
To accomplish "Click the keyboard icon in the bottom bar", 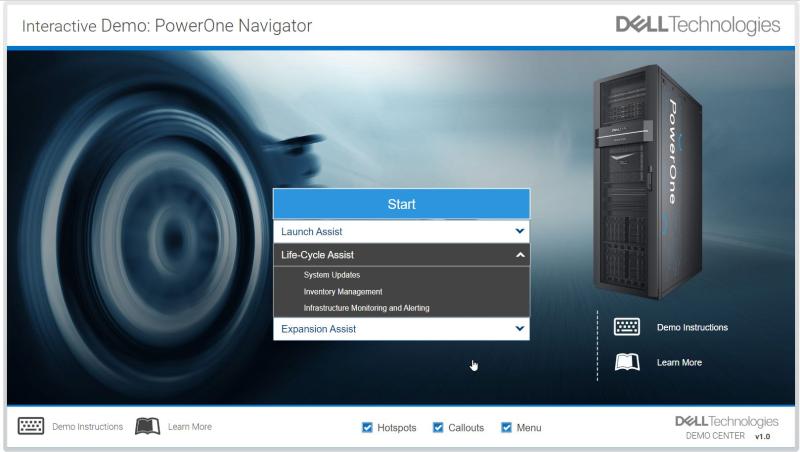I will coord(31,426).
